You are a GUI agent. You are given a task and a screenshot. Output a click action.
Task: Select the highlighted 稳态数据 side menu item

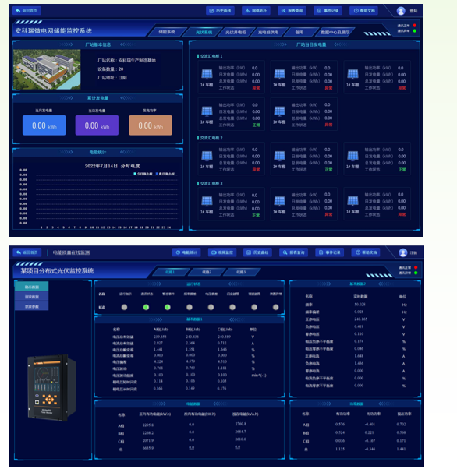coord(32,287)
